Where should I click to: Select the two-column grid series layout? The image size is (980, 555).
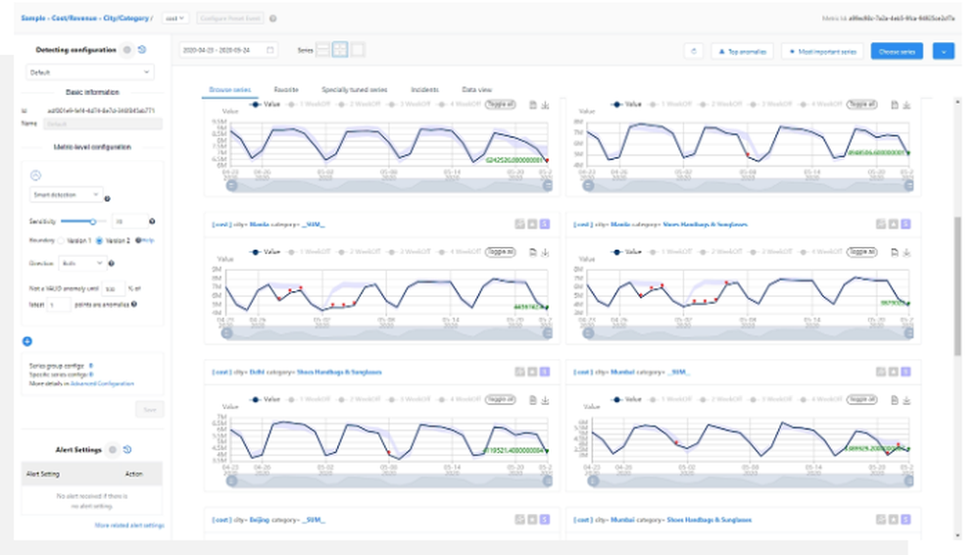pos(340,50)
